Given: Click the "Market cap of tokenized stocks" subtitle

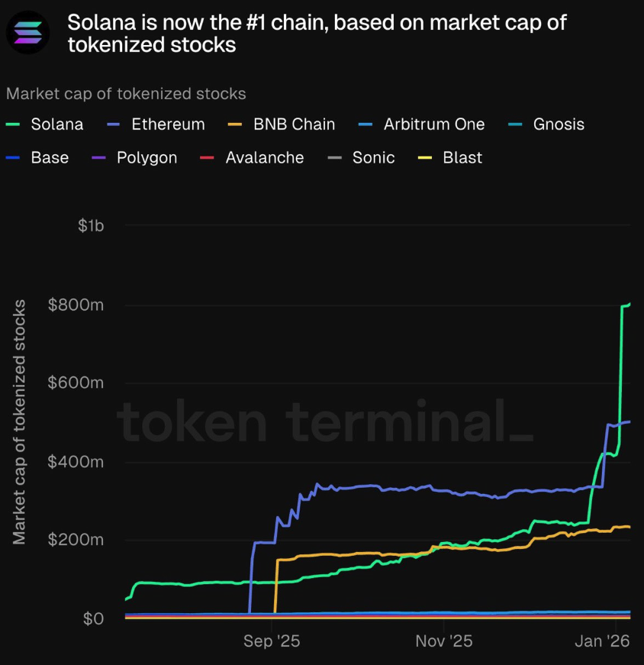Looking at the screenshot, I should [126, 94].
